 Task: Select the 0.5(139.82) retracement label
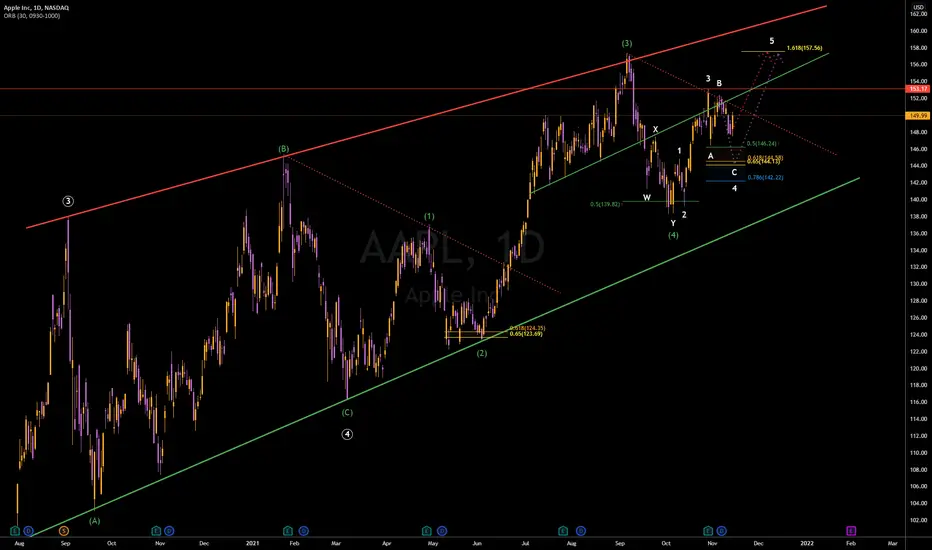coord(605,204)
